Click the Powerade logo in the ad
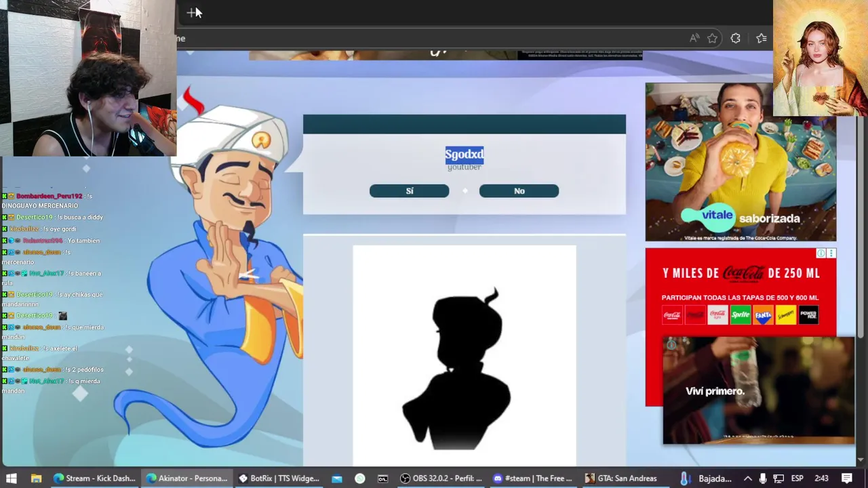868x488 pixels. click(808, 314)
